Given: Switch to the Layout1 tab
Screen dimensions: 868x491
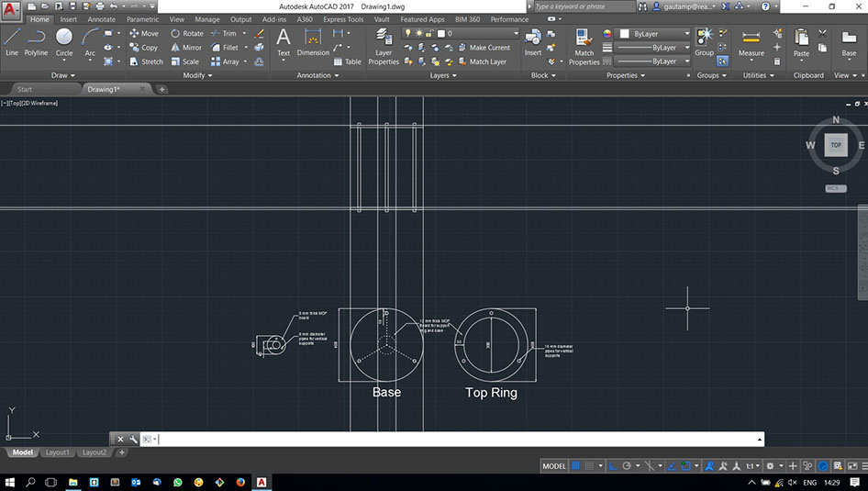Looking at the screenshot, I should (57, 452).
